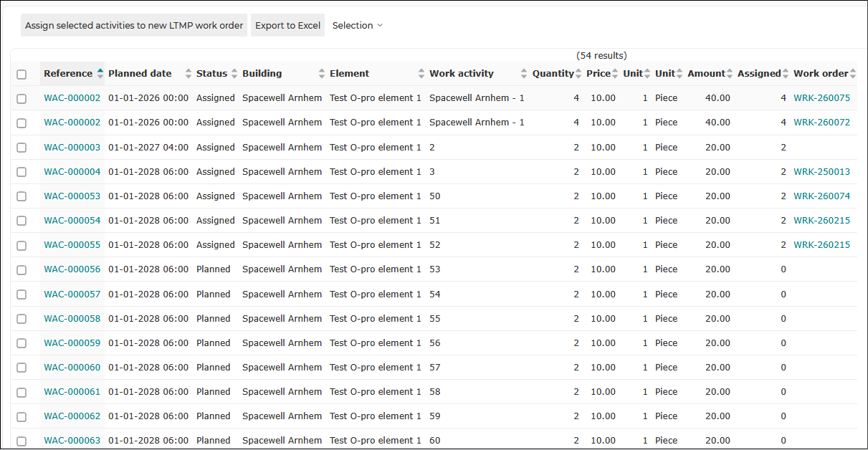This screenshot has width=868, height=450.
Task: Open the WAC-000057 reference link
Action: 72,295
